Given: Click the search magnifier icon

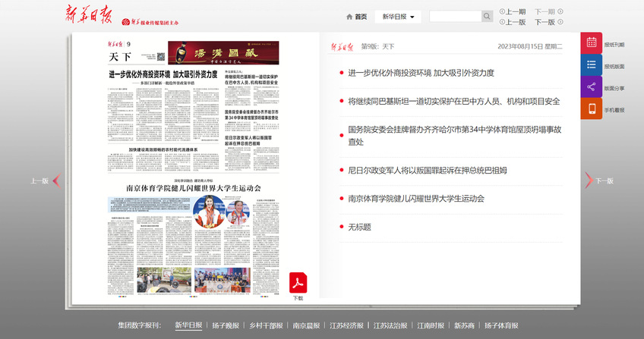Looking at the screenshot, I should coord(487,17).
